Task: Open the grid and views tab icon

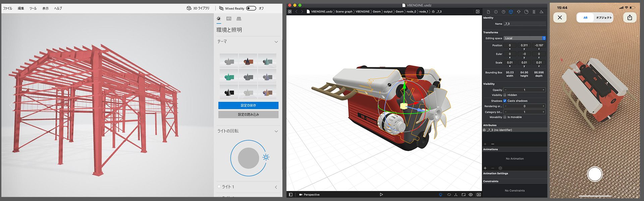Action: pyautogui.click(x=239, y=19)
